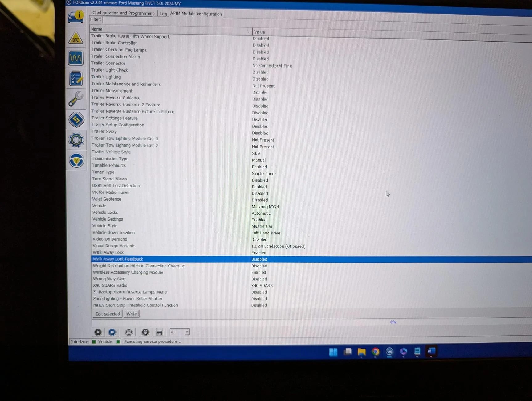Click the Write button
The image size is (532, 401).
[x=132, y=314]
